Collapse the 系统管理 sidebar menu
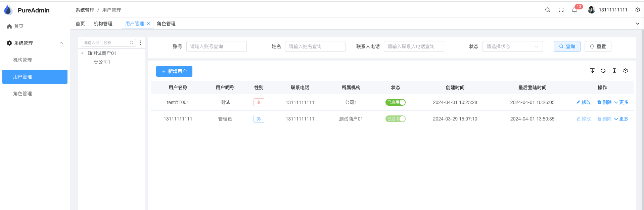 (61, 43)
